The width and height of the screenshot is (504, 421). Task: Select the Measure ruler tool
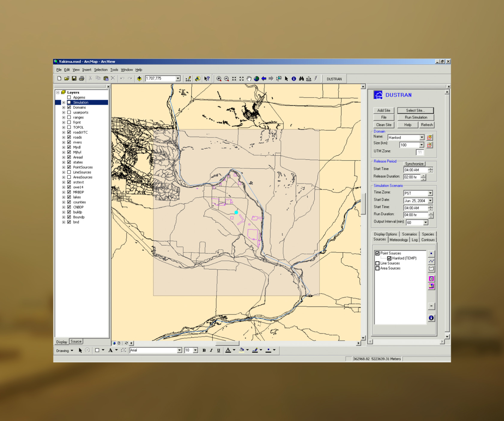(x=309, y=79)
